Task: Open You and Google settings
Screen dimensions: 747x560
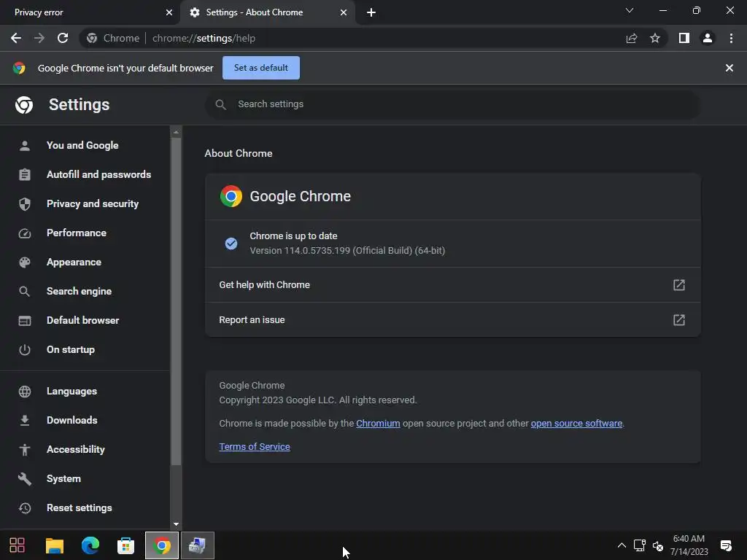Action: (82, 145)
